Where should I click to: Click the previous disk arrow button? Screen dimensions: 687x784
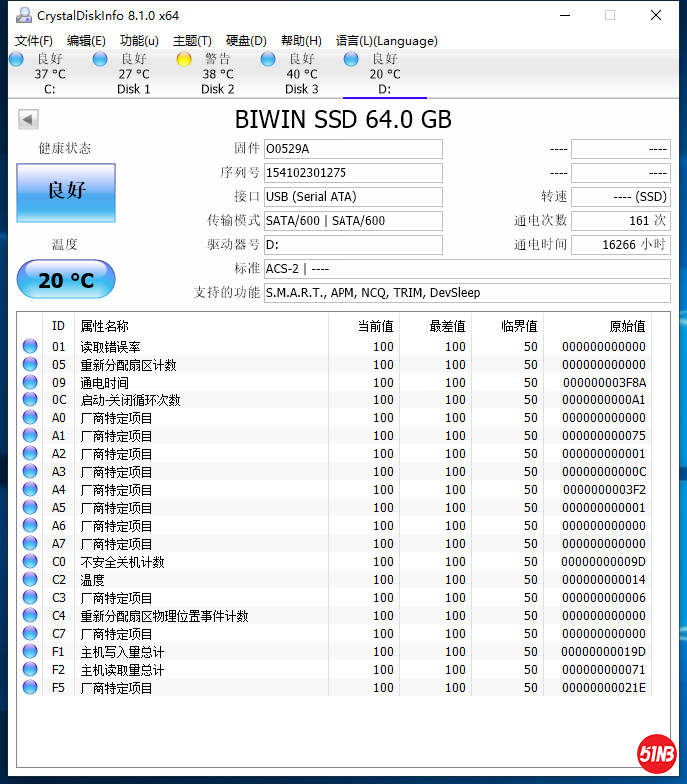pos(28,120)
